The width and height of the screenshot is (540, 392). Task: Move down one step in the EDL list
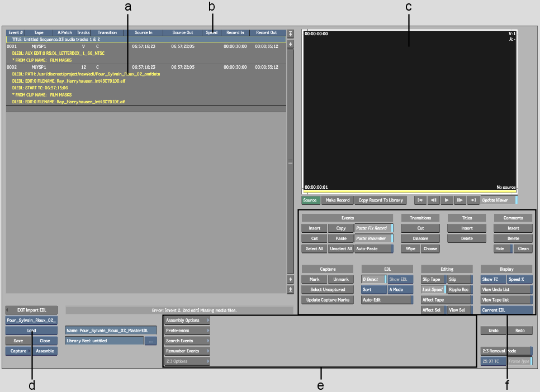tap(290, 279)
